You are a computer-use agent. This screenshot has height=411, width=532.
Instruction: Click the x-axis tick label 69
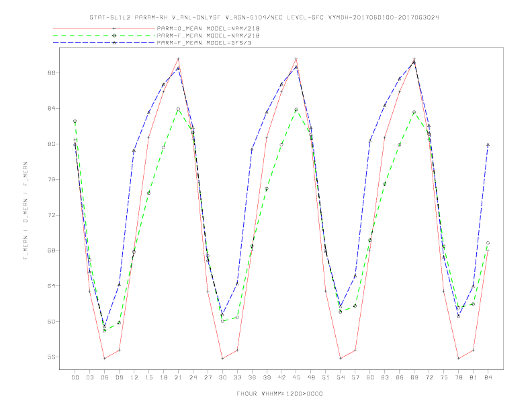tap(414, 377)
